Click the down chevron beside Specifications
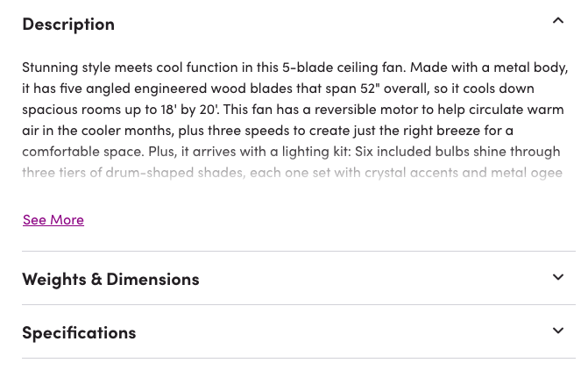Image resolution: width=588 pixels, height=370 pixels. point(558,331)
